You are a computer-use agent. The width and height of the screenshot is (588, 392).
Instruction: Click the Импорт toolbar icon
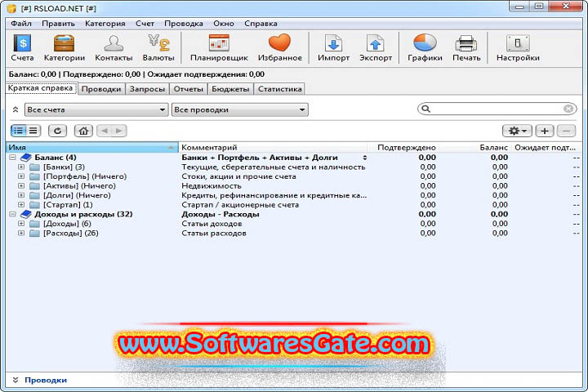tap(333, 47)
